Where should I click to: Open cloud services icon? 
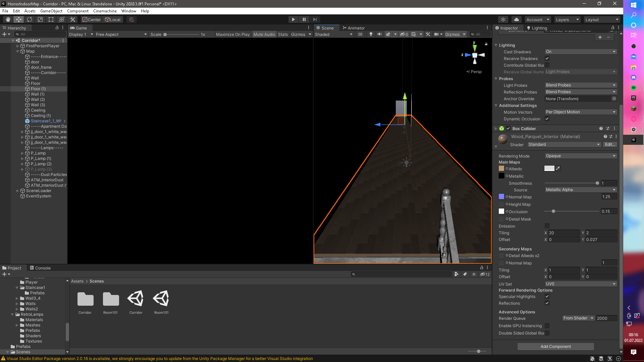coord(517,19)
